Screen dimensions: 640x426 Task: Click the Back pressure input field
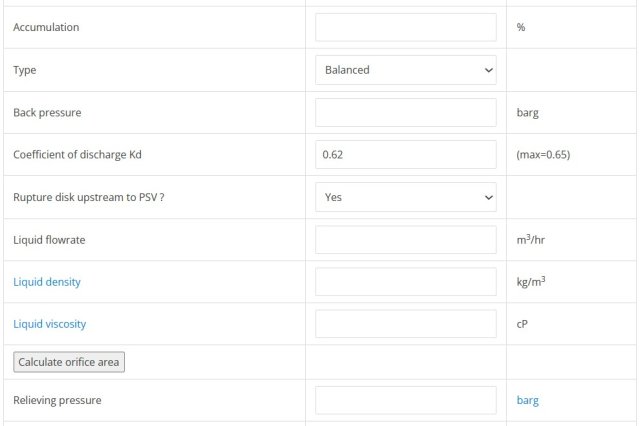[406, 113]
